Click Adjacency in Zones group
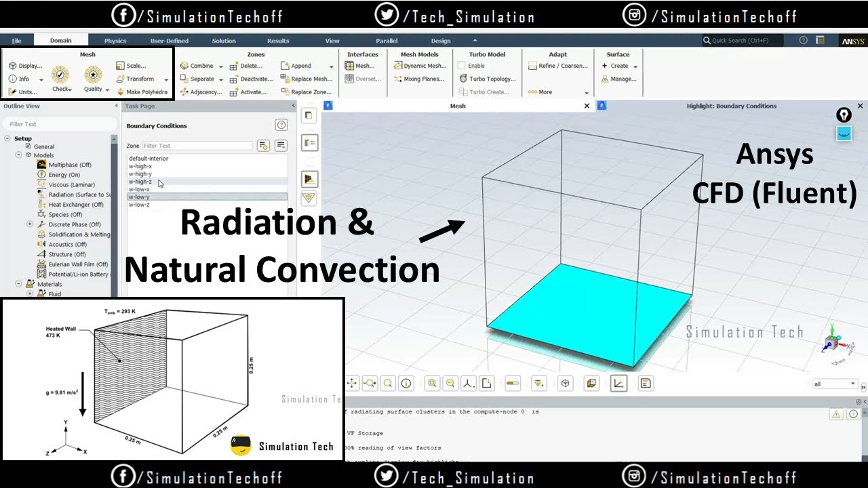This screenshot has width=868, height=488. 201,91
